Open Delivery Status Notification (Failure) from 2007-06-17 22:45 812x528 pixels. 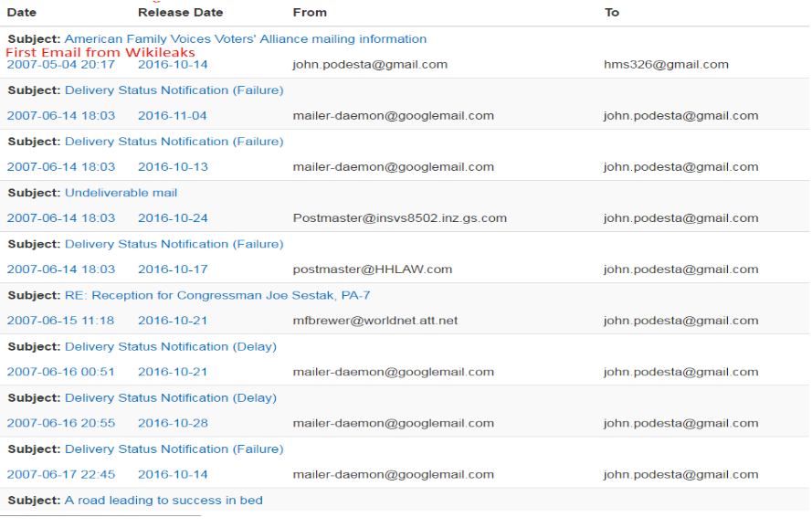[x=174, y=449]
